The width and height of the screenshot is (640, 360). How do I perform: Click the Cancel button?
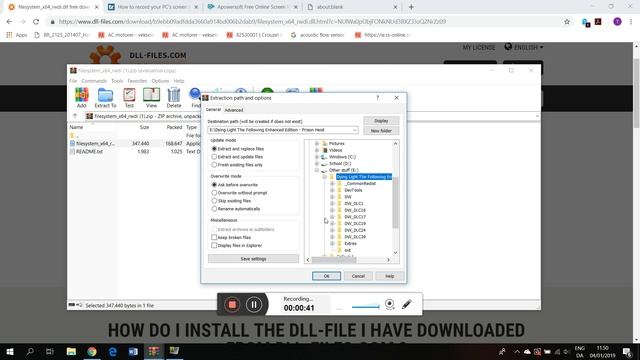click(x=358, y=276)
